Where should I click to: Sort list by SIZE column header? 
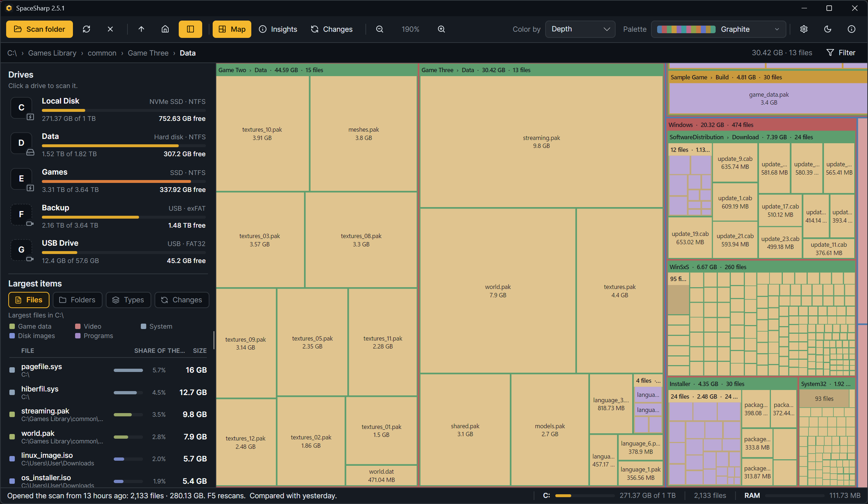pyautogui.click(x=200, y=351)
